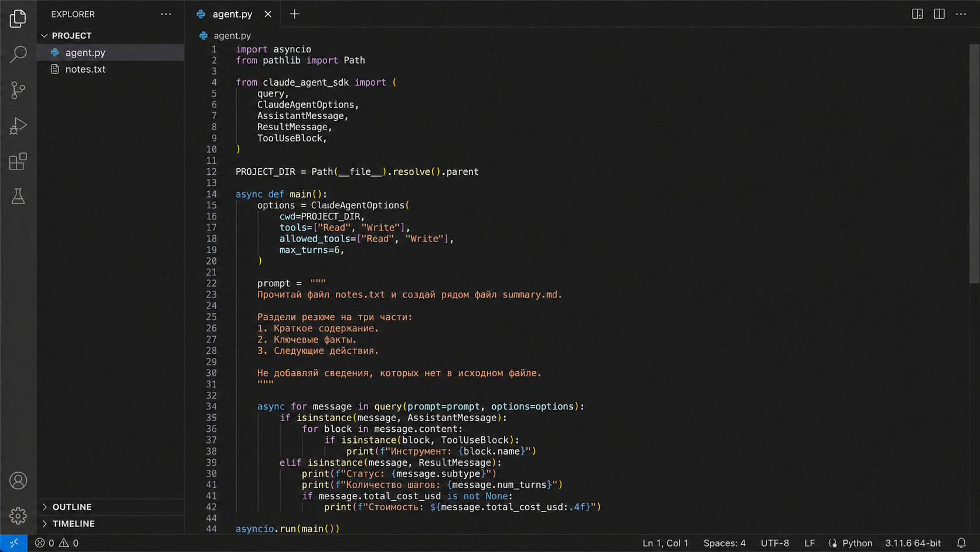Change end of line via LF
The height and width of the screenshot is (552, 980).
809,543
